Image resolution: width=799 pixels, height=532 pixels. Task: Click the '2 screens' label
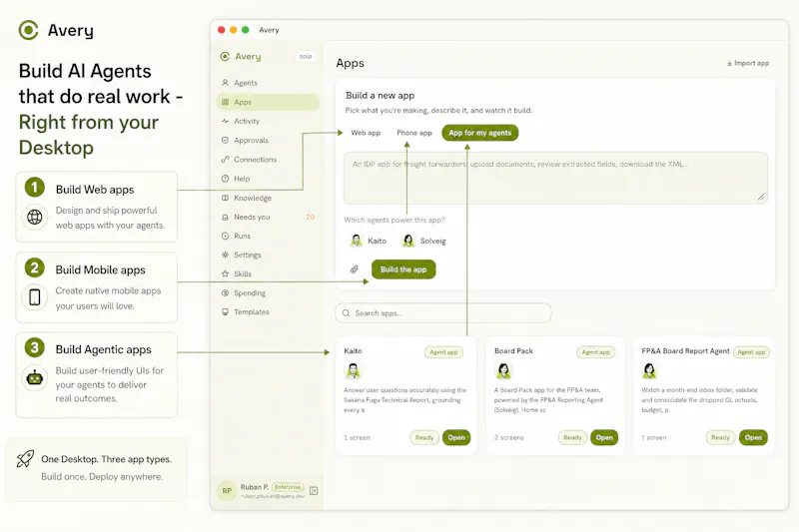[508, 437]
